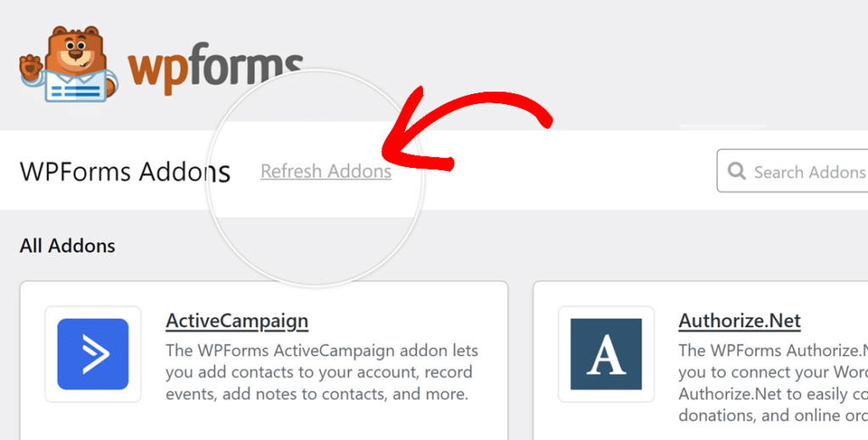Click the white chevron inside ActiveCampaign logo
The width and height of the screenshot is (868, 440).
click(x=95, y=354)
